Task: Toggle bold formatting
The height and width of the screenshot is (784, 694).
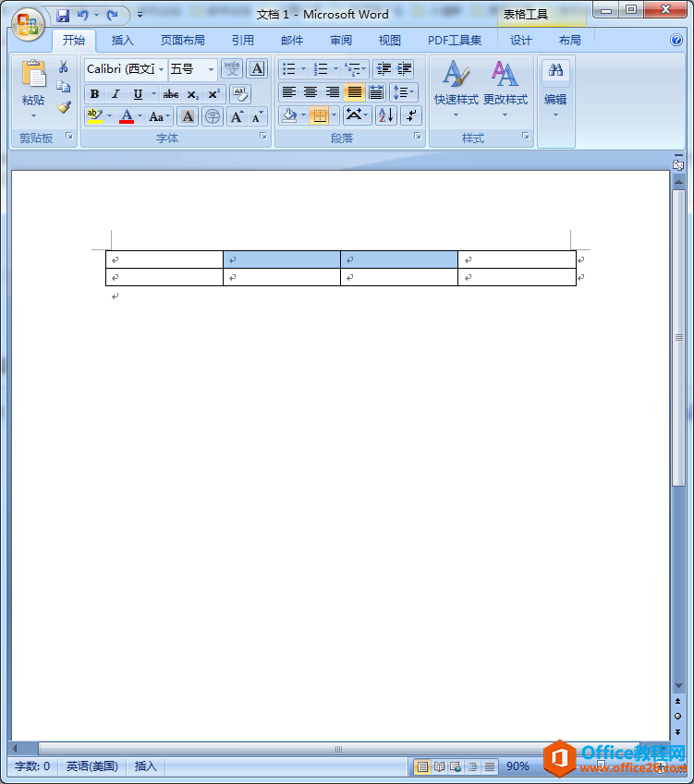Action: 94,94
